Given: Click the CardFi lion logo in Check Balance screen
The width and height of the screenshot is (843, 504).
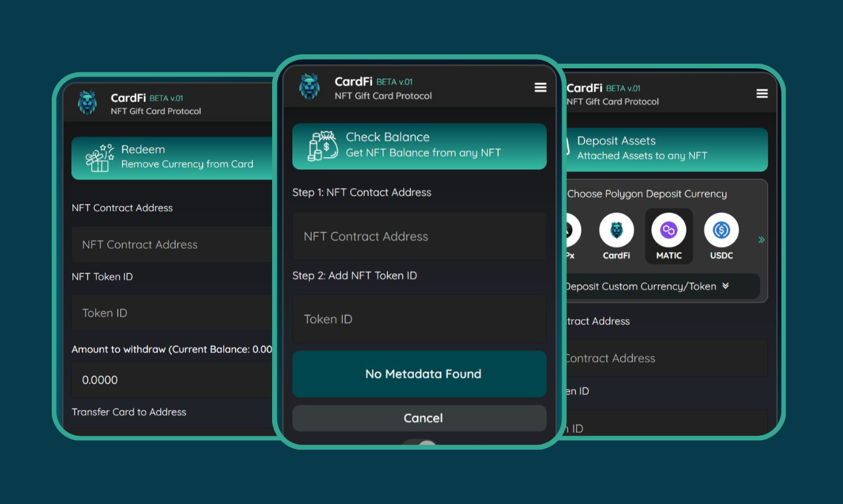Looking at the screenshot, I should 309,87.
